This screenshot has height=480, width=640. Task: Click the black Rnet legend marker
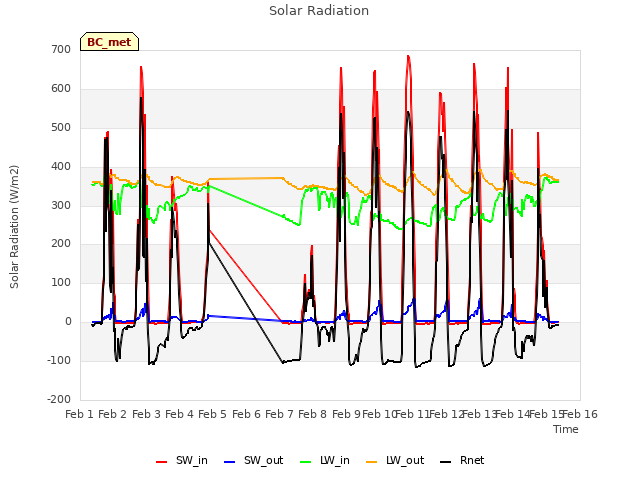coord(446,462)
